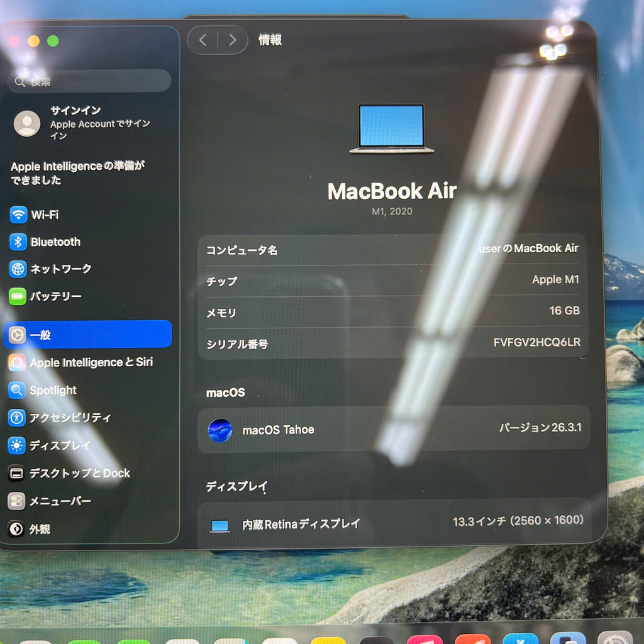Image resolution: width=644 pixels, height=644 pixels.
Task: Click the account avatar icon to sign in
Action: 27,124
